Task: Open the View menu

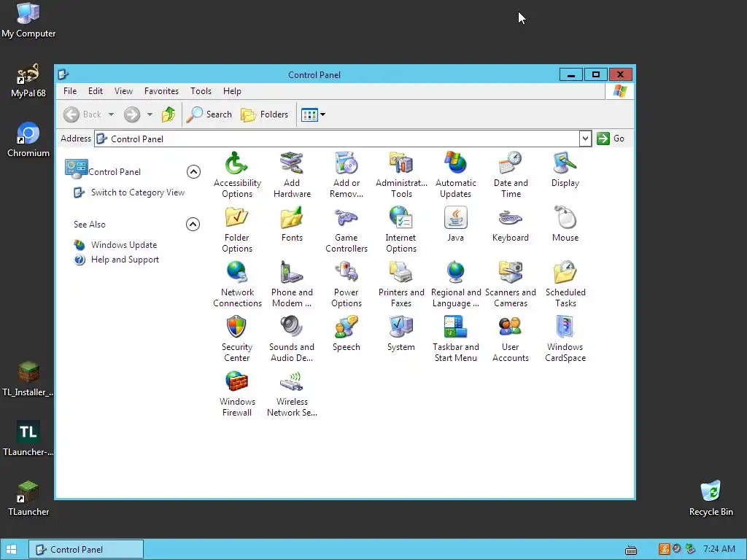Action: [x=123, y=91]
